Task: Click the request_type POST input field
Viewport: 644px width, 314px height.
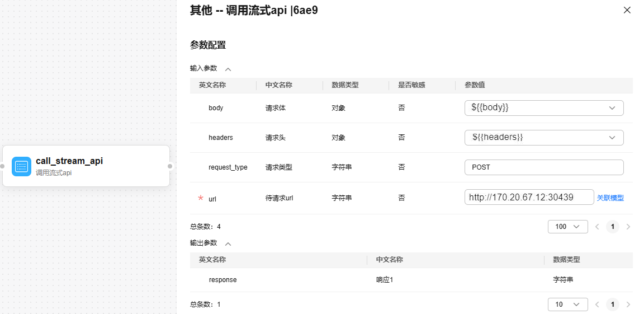Action: [x=543, y=167]
